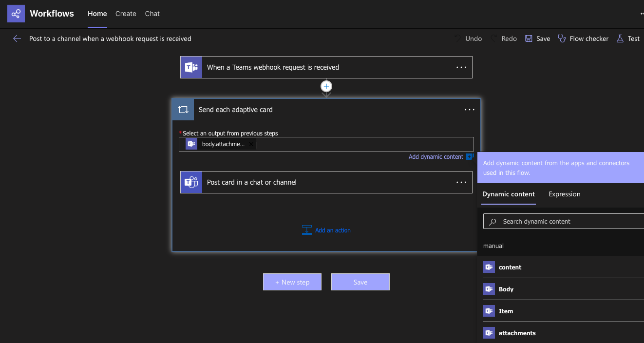Choose the content dynamic value
The image size is (644, 343).
pos(564,267)
